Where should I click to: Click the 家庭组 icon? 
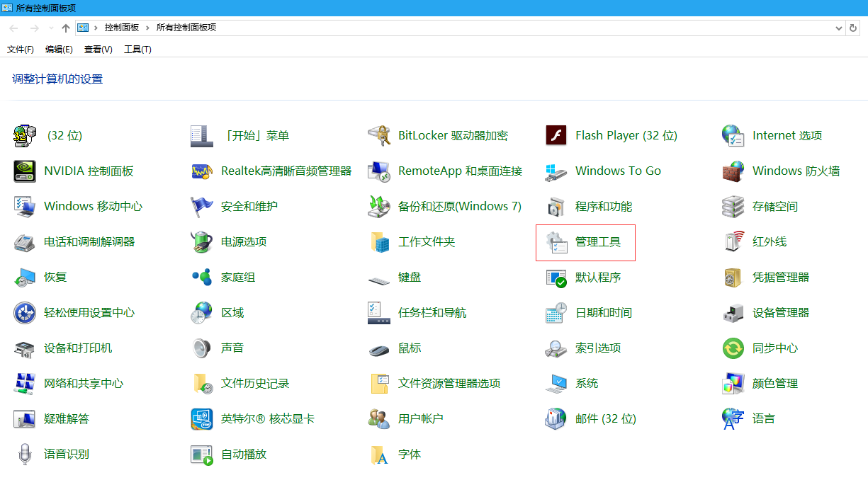(x=202, y=277)
